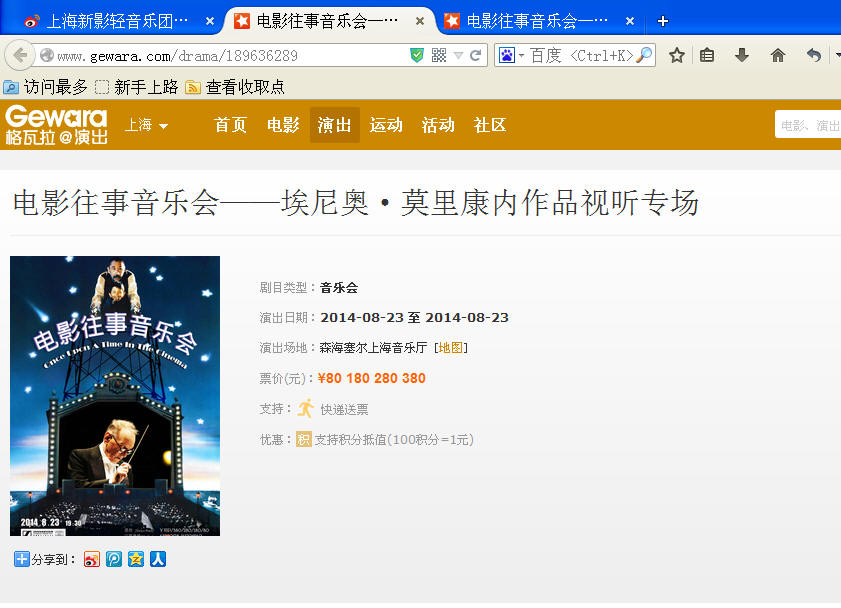The height and width of the screenshot is (608, 841).
Task: Share to Renren icon
Action: coord(158,559)
